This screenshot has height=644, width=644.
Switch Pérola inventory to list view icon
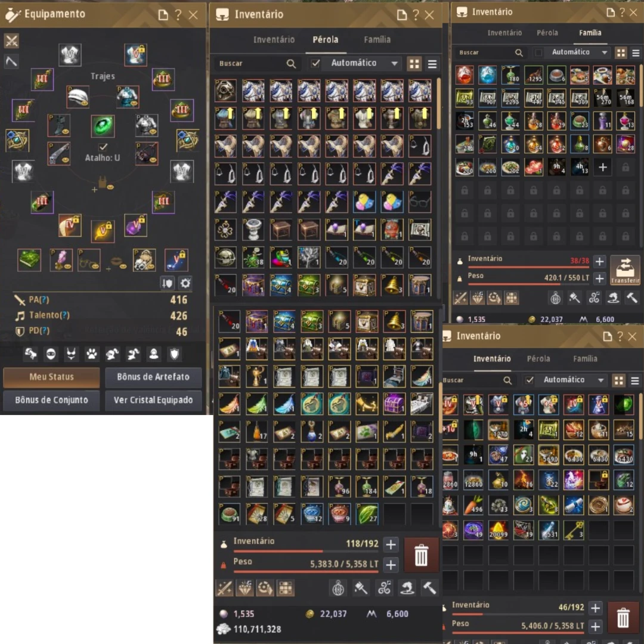pos(432,64)
